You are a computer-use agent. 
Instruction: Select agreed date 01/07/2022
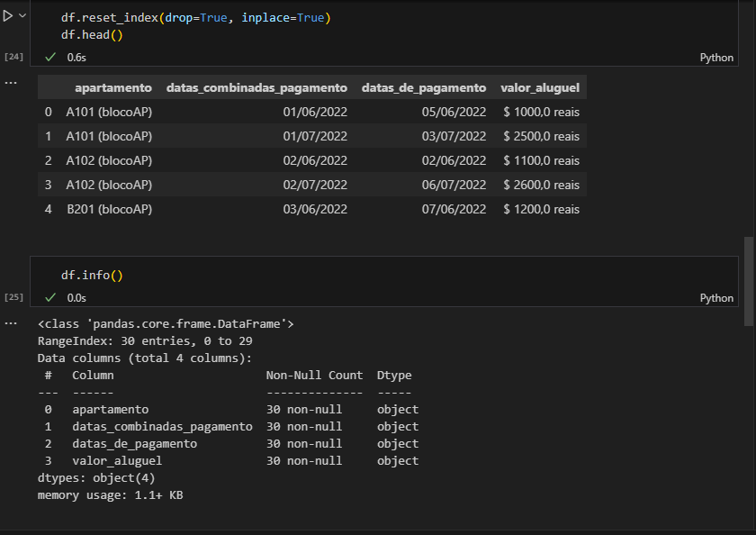[x=315, y=136]
